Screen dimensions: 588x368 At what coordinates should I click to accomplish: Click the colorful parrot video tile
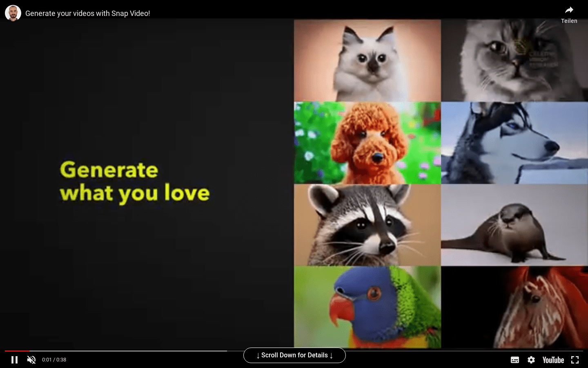click(x=367, y=307)
